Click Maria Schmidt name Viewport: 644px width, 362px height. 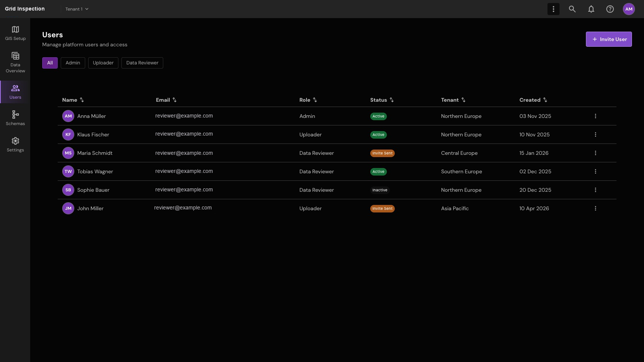95,153
